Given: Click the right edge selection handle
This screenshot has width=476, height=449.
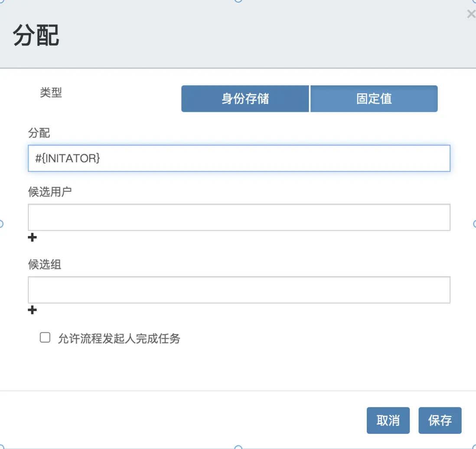Looking at the screenshot, I should pos(474,224).
